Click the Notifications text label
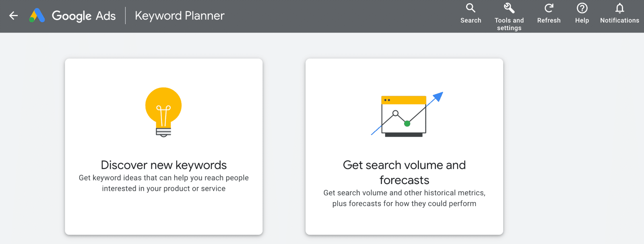 click(619, 21)
